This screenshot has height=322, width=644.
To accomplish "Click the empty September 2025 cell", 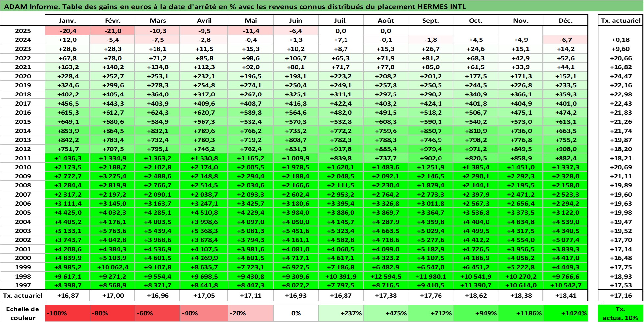I will pos(431,31).
